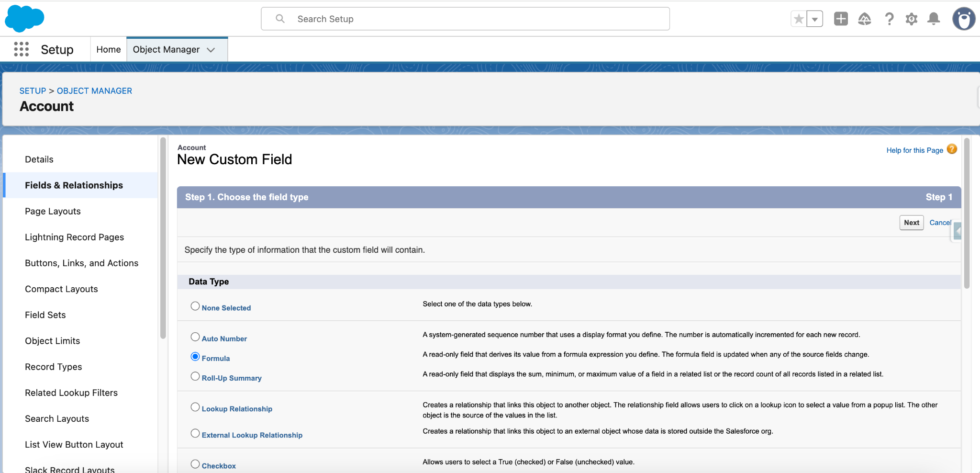Open Related Lookup Filters in sidebar
The height and width of the screenshot is (473, 980).
tap(80, 393)
